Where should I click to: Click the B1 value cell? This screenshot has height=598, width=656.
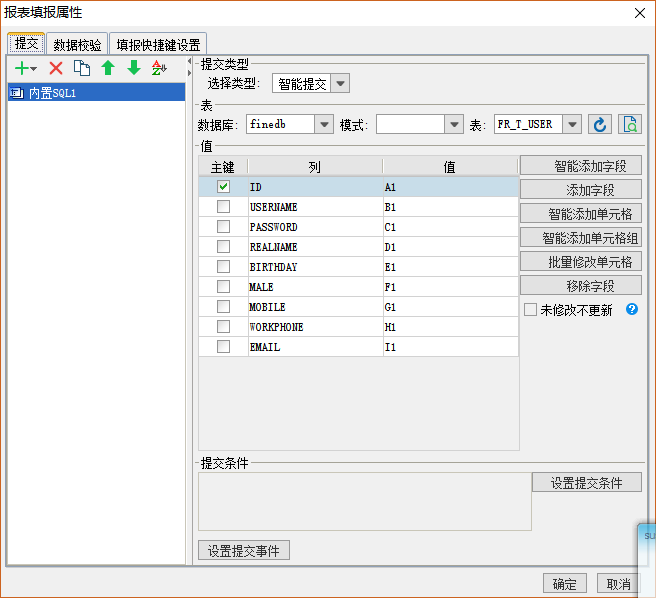pos(451,206)
